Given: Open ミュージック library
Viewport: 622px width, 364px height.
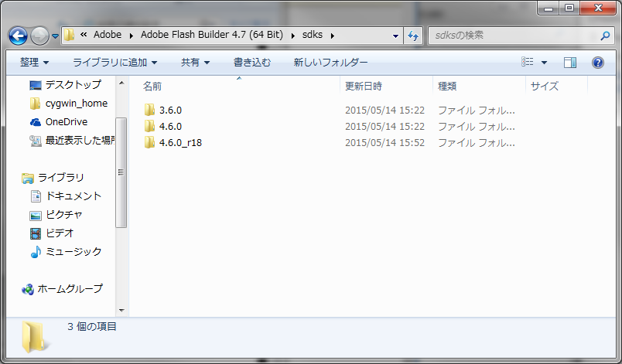Looking at the screenshot, I should [73, 251].
